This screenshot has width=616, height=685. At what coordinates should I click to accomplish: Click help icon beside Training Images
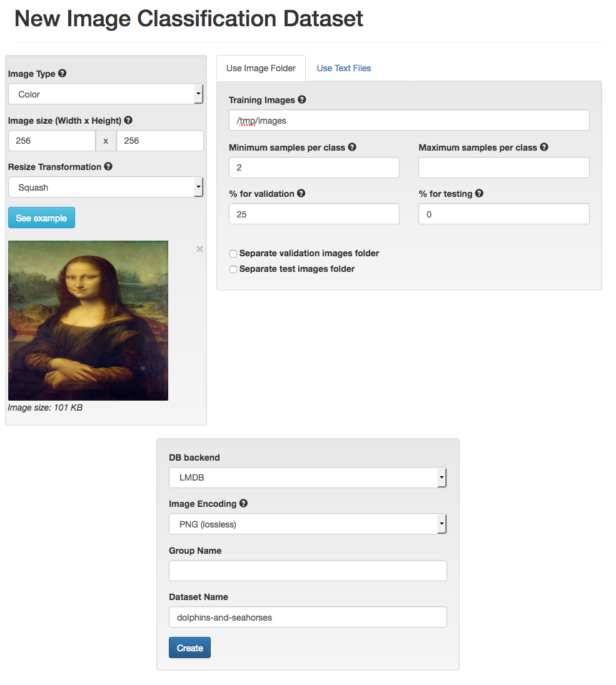[x=301, y=99]
